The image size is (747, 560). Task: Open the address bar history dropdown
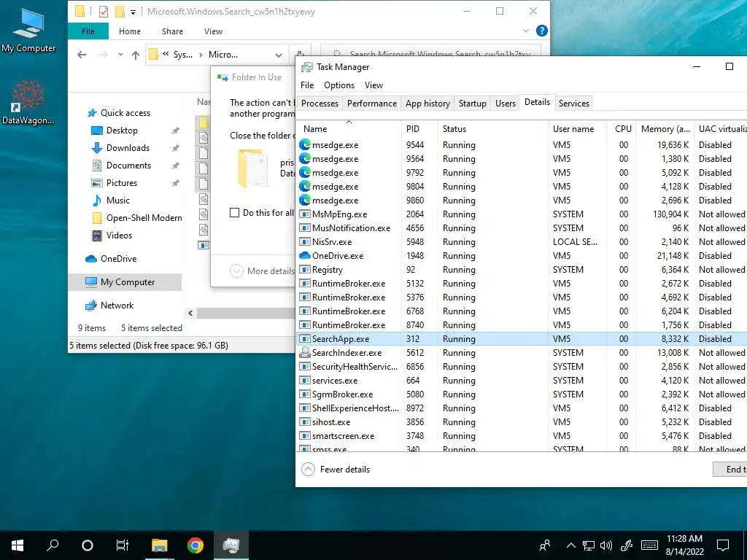(x=278, y=55)
